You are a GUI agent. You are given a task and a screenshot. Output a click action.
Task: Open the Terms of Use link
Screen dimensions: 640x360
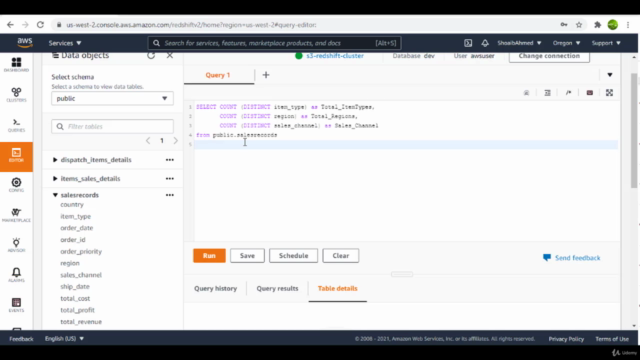pyautogui.click(x=612, y=339)
